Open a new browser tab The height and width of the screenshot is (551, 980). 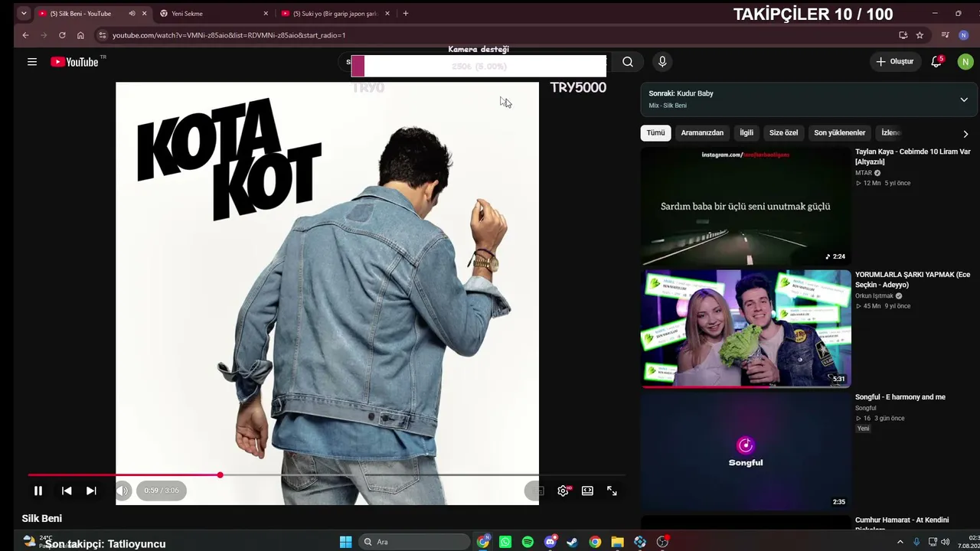point(406,13)
